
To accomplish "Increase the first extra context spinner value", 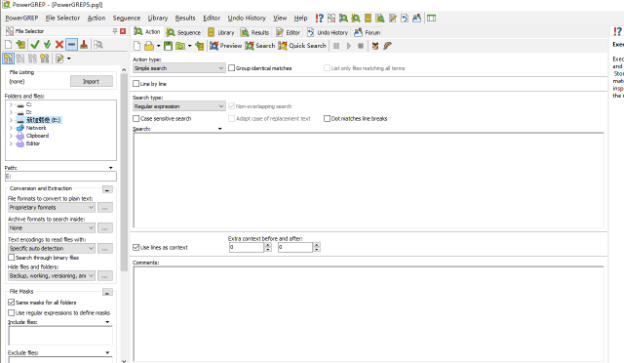I will point(268,245).
